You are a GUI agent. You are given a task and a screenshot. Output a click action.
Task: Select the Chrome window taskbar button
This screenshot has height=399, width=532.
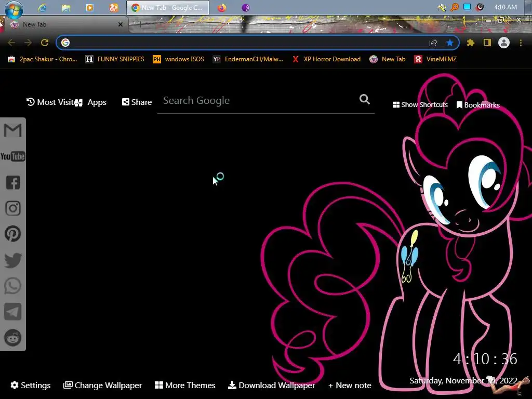pyautogui.click(x=168, y=7)
